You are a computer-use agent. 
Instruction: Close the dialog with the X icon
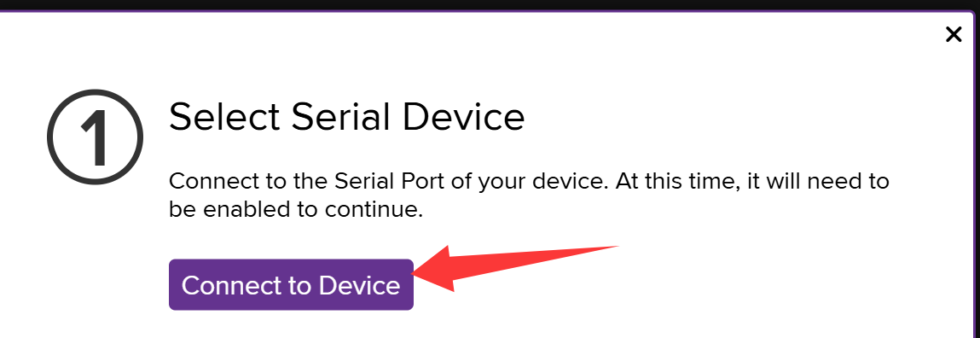953,34
